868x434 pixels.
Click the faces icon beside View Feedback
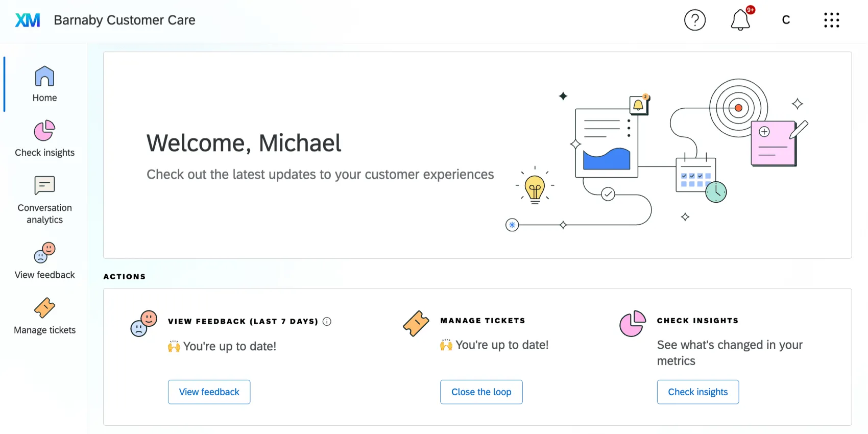click(143, 324)
